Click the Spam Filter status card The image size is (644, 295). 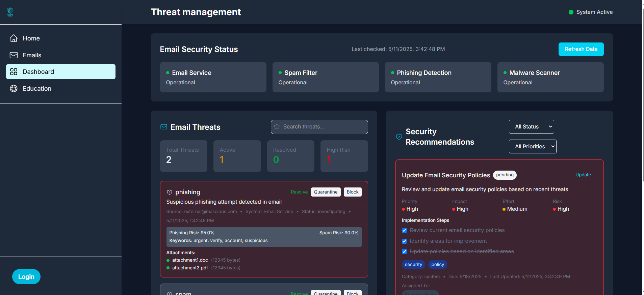(326, 77)
